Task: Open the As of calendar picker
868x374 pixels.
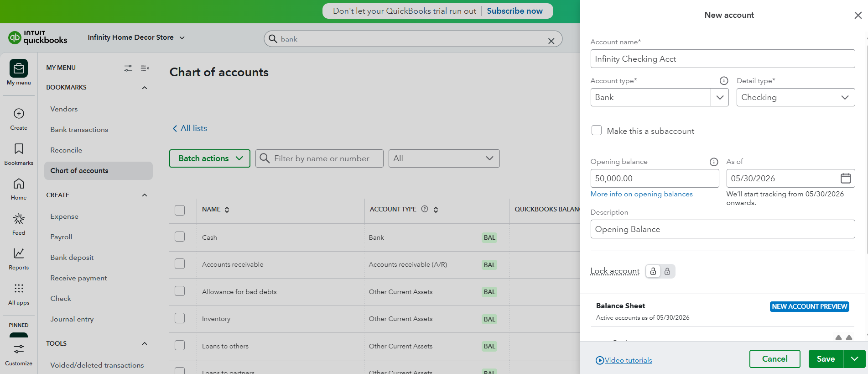Action: (x=846, y=178)
